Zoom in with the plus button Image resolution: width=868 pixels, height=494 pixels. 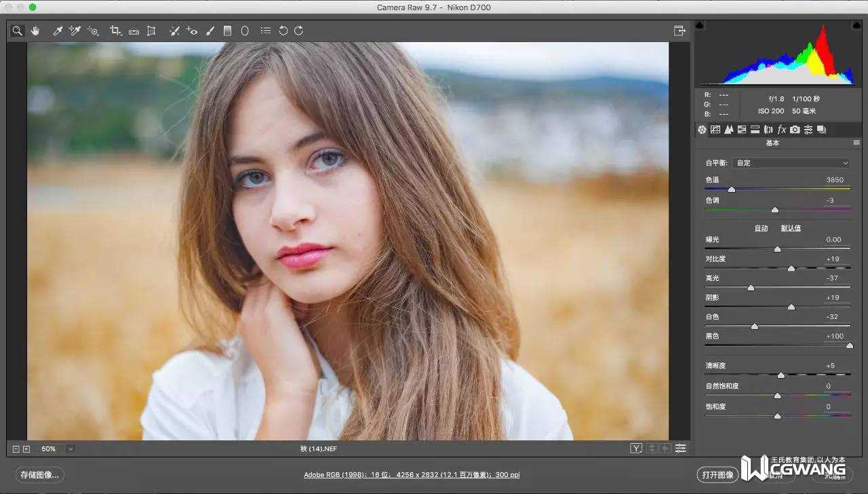tap(26, 449)
